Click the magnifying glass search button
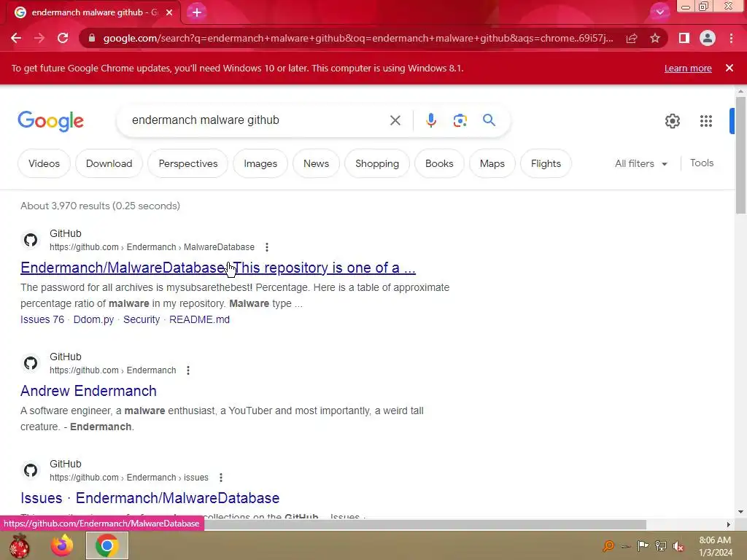This screenshot has width=747, height=560. pos(489,120)
